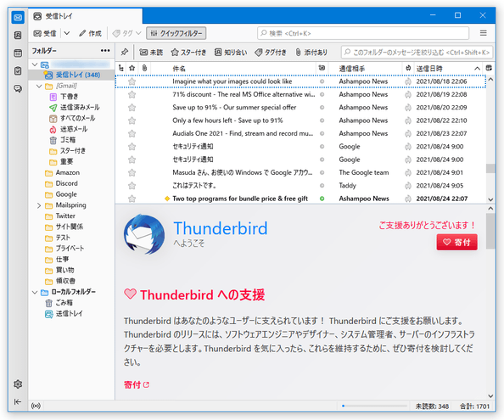Star the これはテストです message

tap(132, 186)
